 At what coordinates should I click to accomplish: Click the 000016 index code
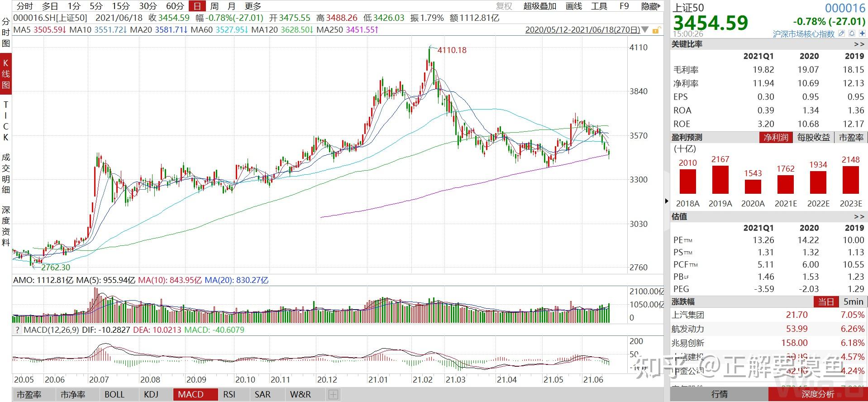(x=845, y=8)
